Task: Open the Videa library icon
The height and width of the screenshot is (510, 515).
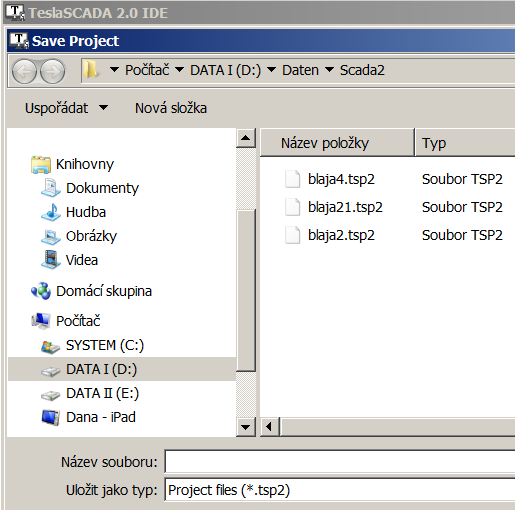Action: coord(51,260)
